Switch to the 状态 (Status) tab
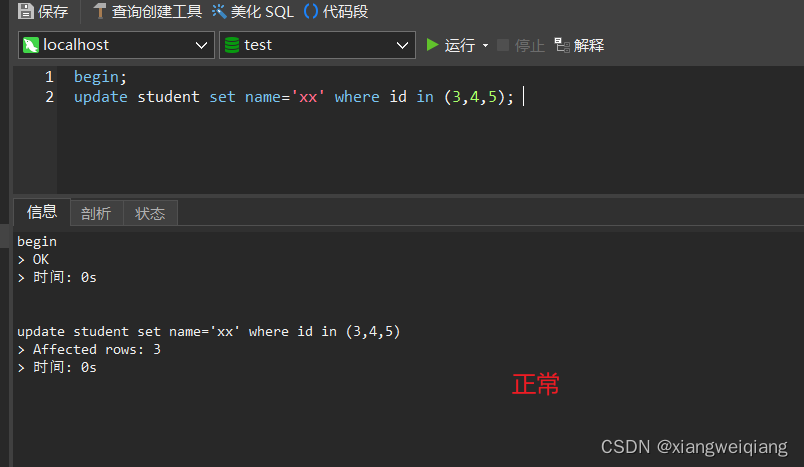Screen dimensions: 804x467 [x=150, y=213]
